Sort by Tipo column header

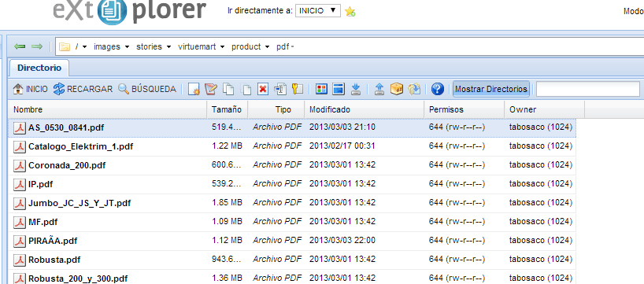pos(276,109)
